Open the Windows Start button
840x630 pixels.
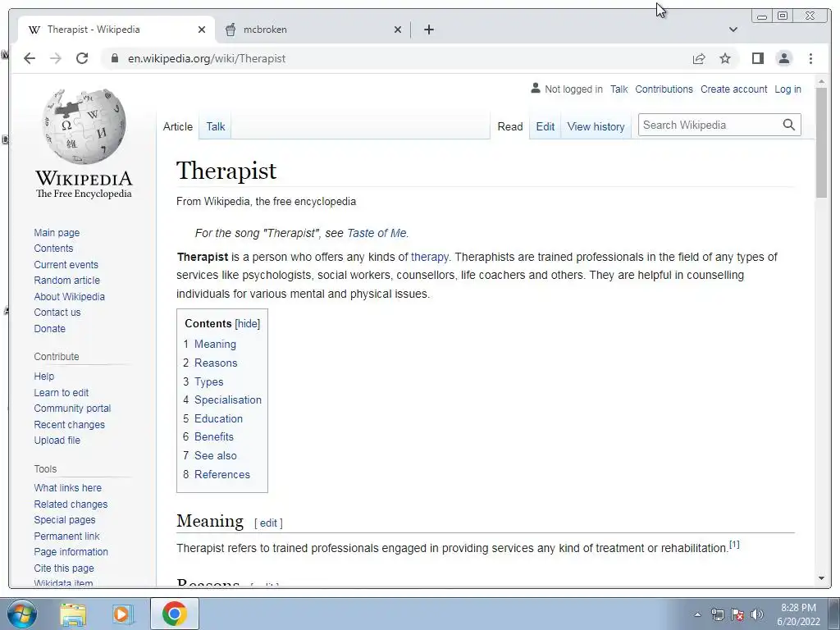coord(21,614)
